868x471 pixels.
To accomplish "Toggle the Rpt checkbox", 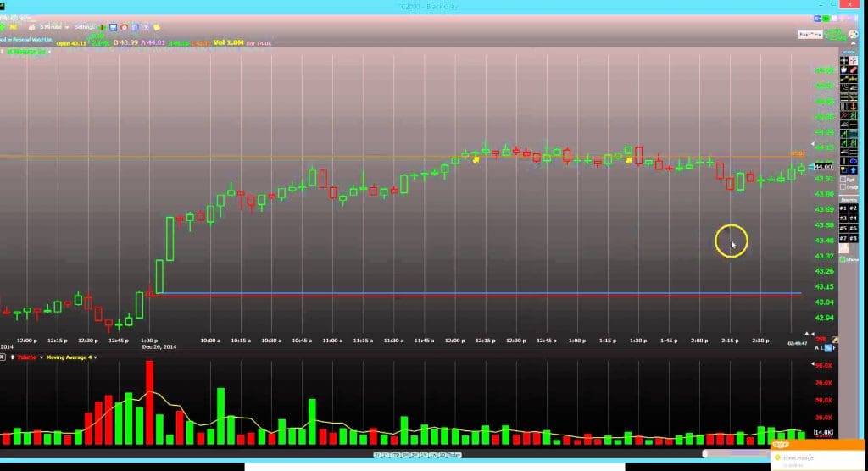I will (x=843, y=180).
